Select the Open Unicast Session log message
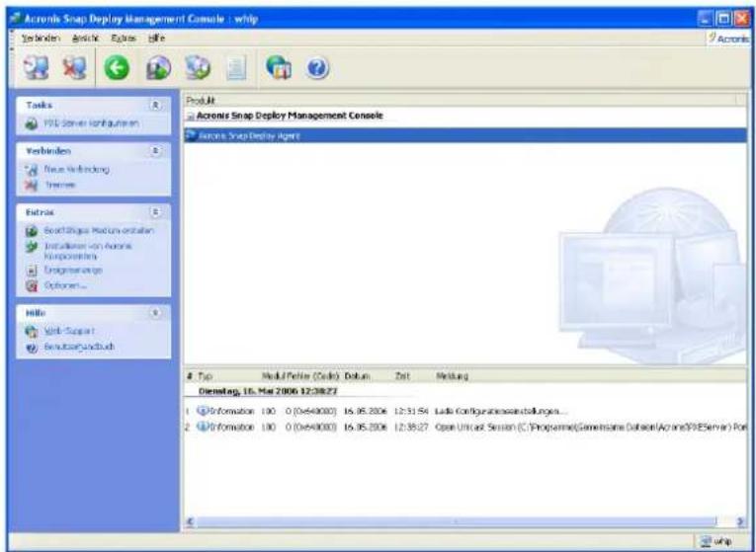The image size is (756, 552). [x=591, y=428]
